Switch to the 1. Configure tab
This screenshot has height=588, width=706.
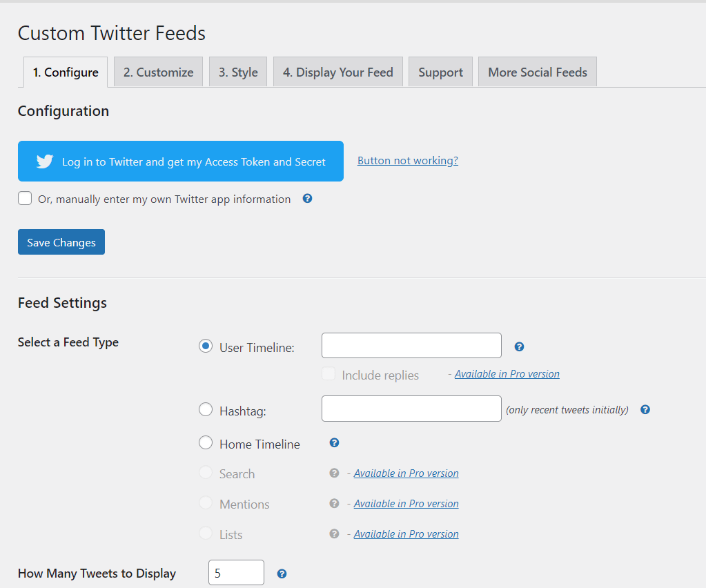pyautogui.click(x=66, y=72)
